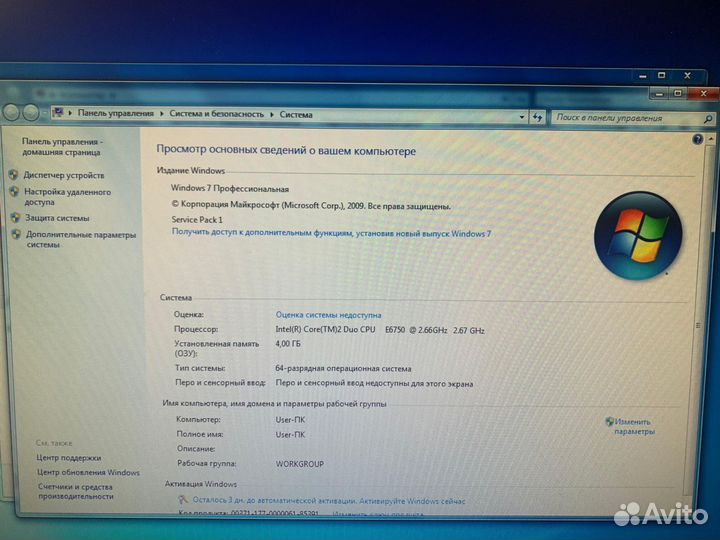This screenshot has height=540, width=720.
Task: Maximize the background window behind the System window
Action: [662, 75]
